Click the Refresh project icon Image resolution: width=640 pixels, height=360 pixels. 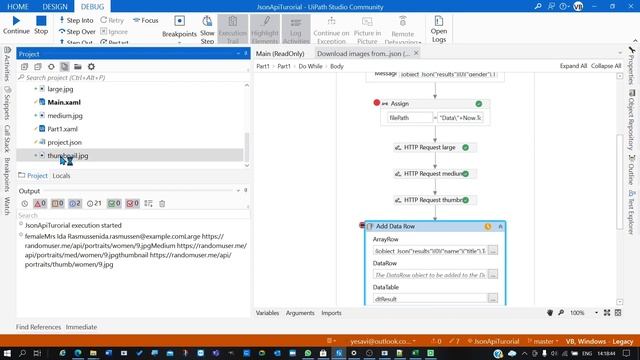pos(51,67)
